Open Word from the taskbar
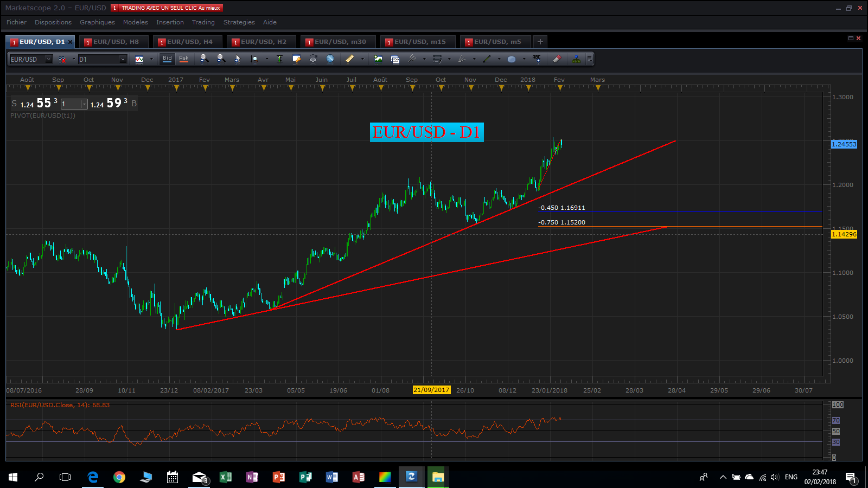Viewport: 868px width, 488px height. (332, 477)
